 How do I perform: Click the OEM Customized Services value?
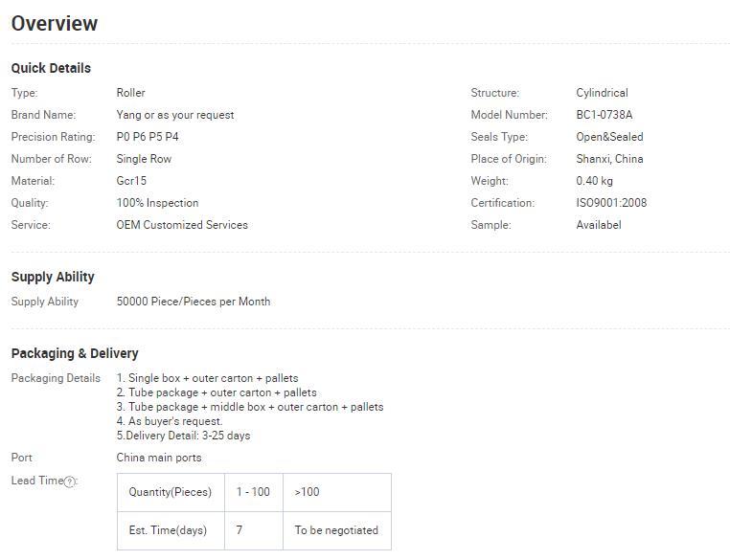(x=182, y=225)
